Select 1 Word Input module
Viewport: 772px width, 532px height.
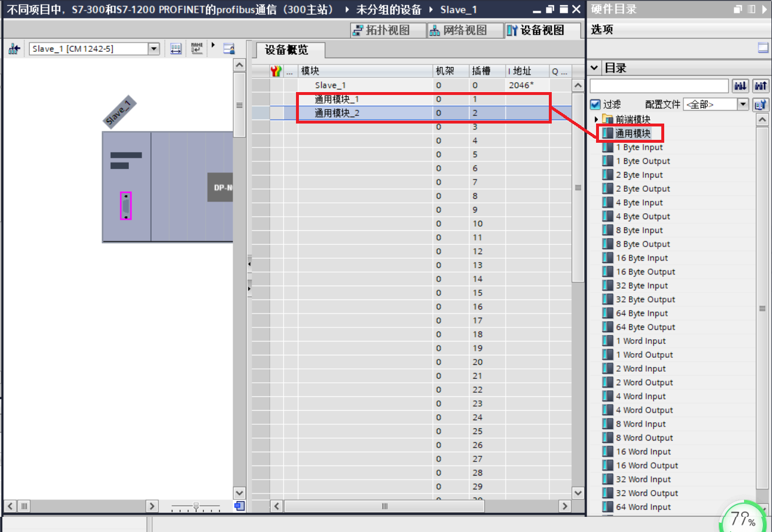point(641,341)
